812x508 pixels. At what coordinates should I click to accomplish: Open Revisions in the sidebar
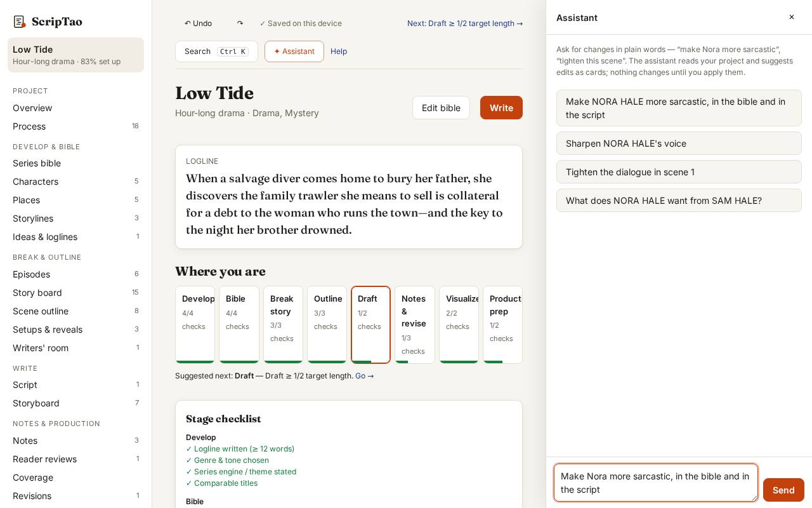coord(75,496)
